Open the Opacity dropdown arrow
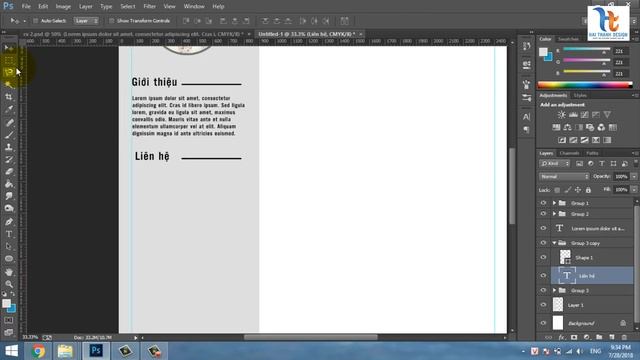 [634, 177]
